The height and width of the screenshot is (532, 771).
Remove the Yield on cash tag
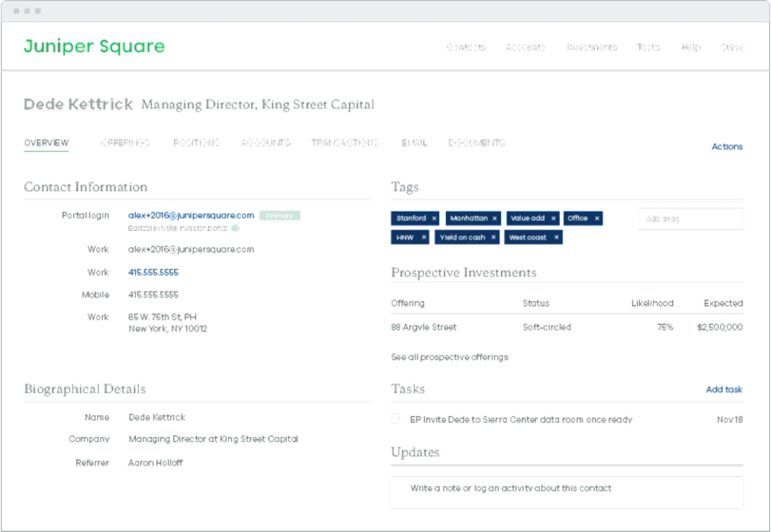coord(493,237)
